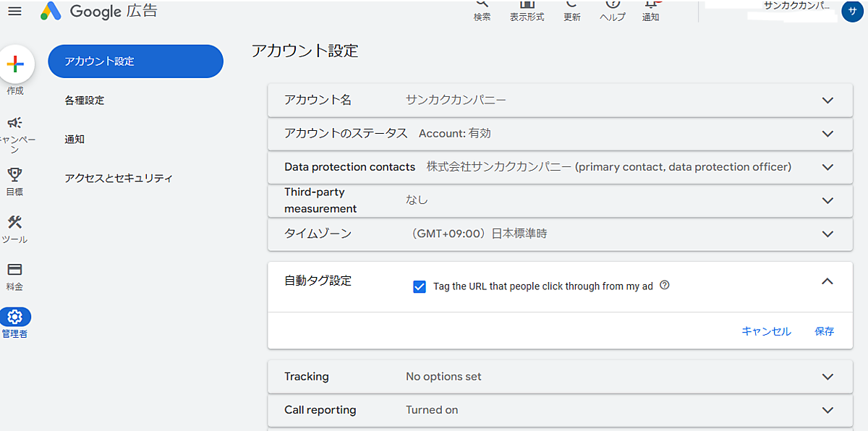Open the hamburger main menu
Screen dimensions: 868x431
[14, 12]
